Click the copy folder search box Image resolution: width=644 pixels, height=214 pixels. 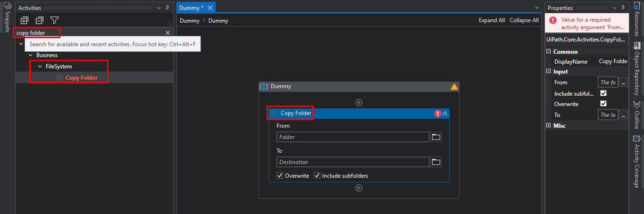click(x=90, y=33)
